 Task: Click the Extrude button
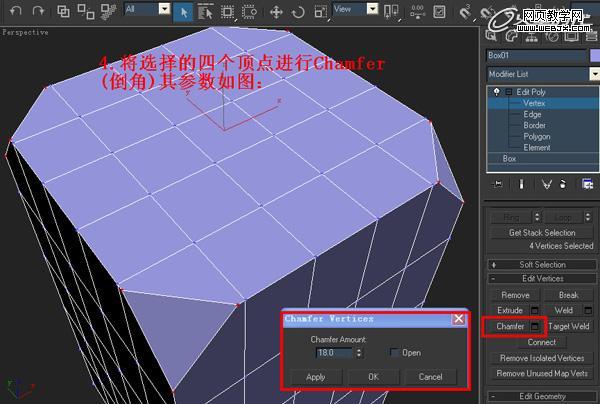tap(510, 310)
